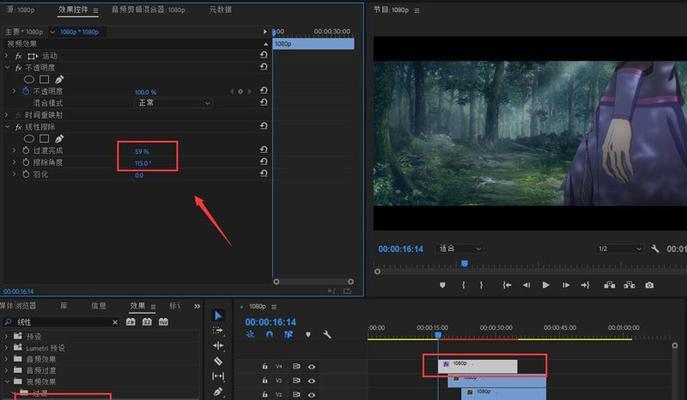Switch to 音频剪辑混合器 tab

coord(148,9)
